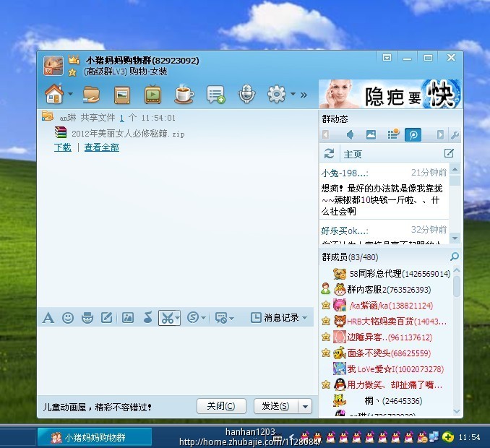Select member 我 Love爱☆I
Viewport: 490px width, 448px height.
coord(386,369)
